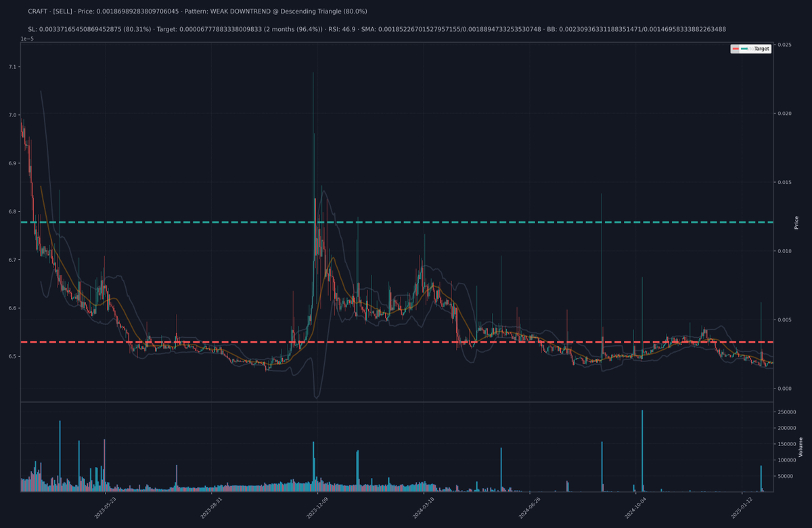Click the "7.0" left axis tick
The width and height of the screenshot is (812, 528).
(13, 115)
